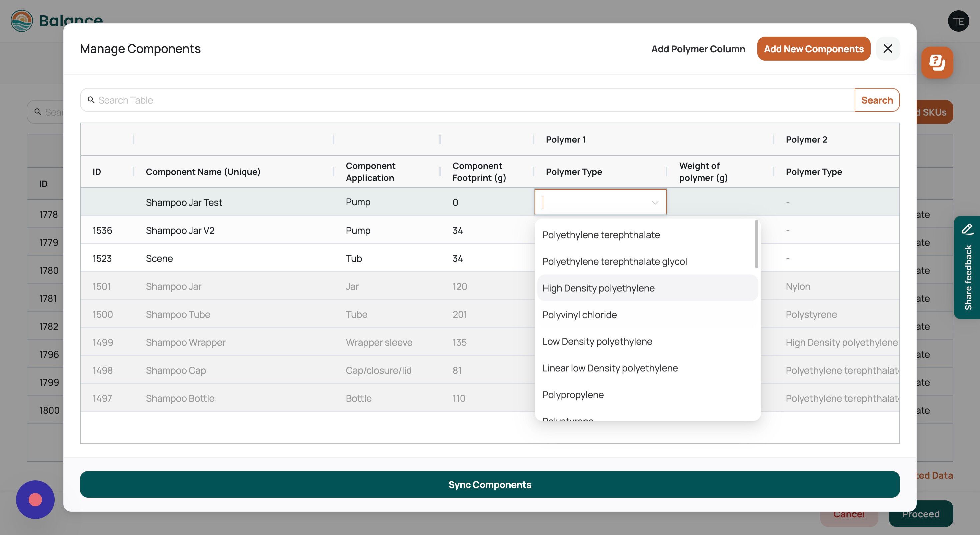Image resolution: width=980 pixels, height=535 pixels.
Task: Click row 1796 in background table
Action: click(49, 354)
